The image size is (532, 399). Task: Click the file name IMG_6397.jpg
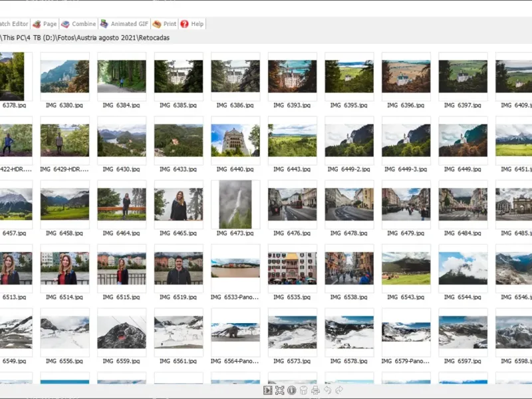pos(463,105)
